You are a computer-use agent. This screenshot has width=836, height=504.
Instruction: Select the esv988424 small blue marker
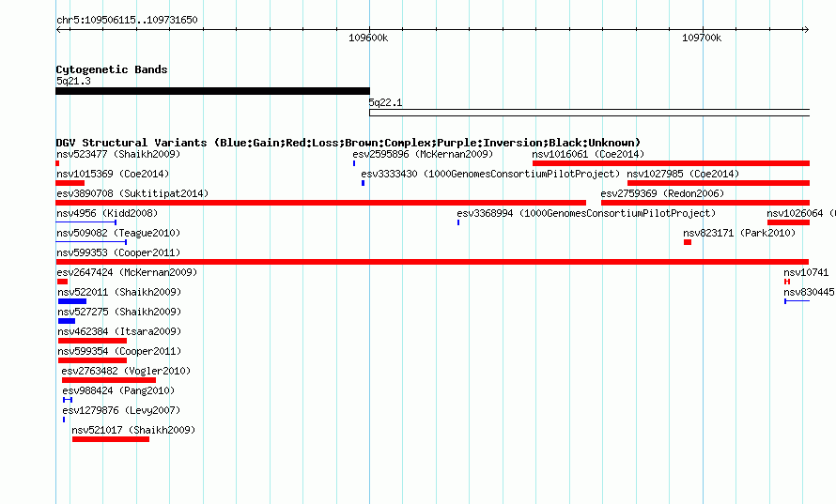coord(68,400)
